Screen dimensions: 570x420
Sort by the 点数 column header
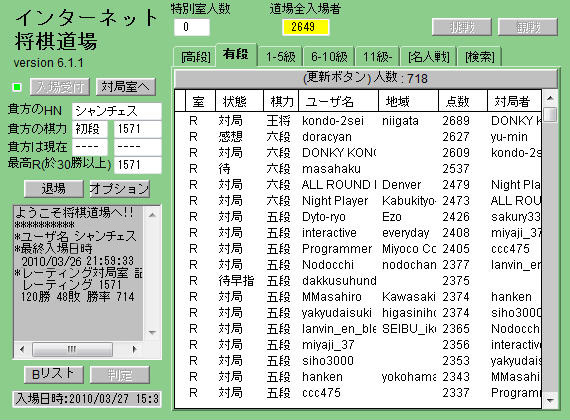coord(463,101)
